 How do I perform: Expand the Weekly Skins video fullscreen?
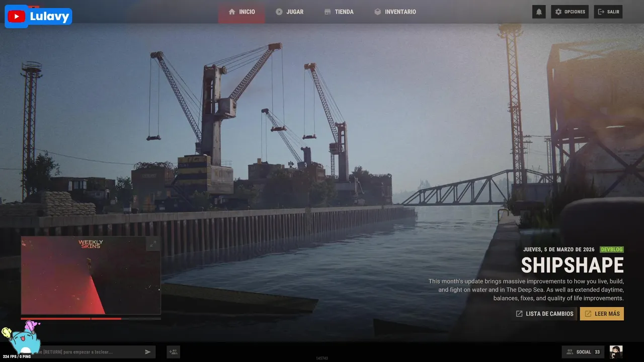tap(152, 244)
